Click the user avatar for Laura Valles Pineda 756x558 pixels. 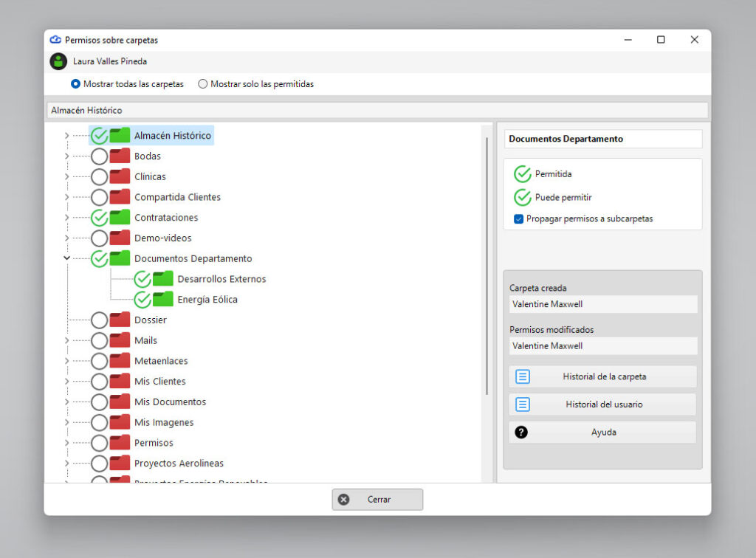(58, 61)
